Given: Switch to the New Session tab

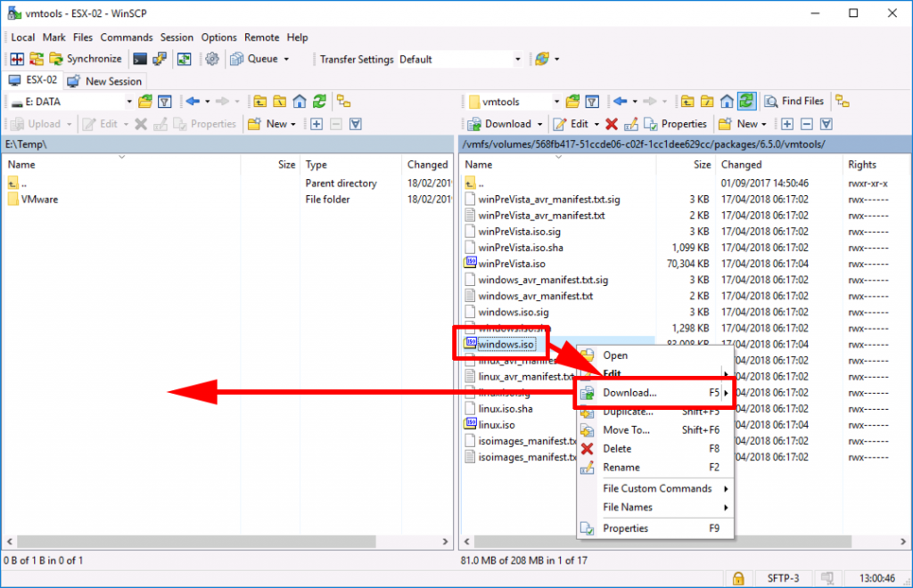Looking at the screenshot, I should tap(104, 81).
